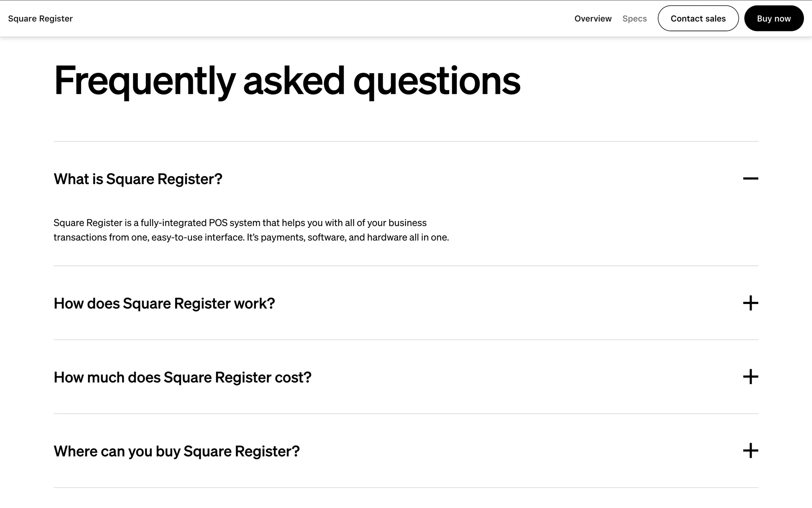Expand the "How does Square Register work?" question

click(x=164, y=304)
